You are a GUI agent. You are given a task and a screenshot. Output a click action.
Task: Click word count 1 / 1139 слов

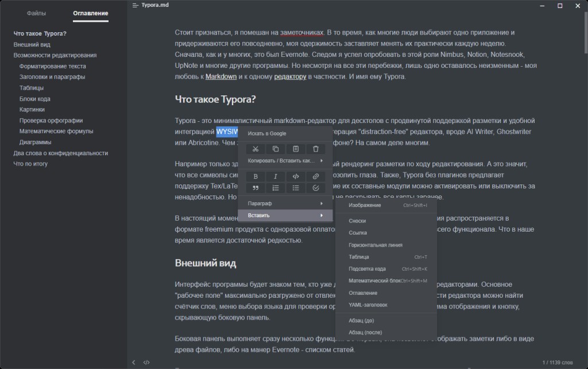pyautogui.click(x=557, y=363)
